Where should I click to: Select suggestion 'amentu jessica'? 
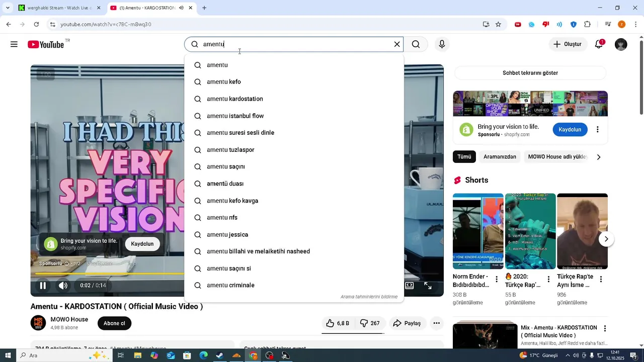click(x=294, y=235)
